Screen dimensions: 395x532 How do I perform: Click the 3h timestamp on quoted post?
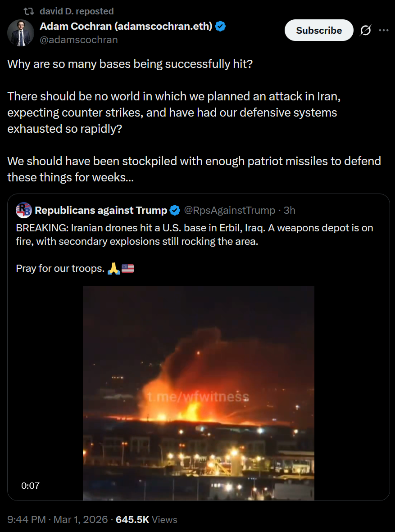click(x=289, y=210)
